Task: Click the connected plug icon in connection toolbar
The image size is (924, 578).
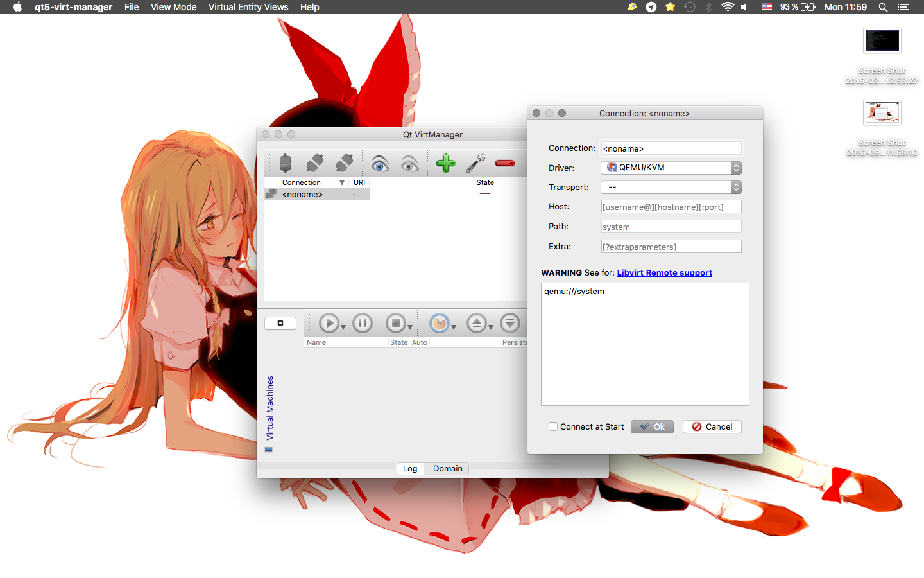Action: click(x=286, y=163)
